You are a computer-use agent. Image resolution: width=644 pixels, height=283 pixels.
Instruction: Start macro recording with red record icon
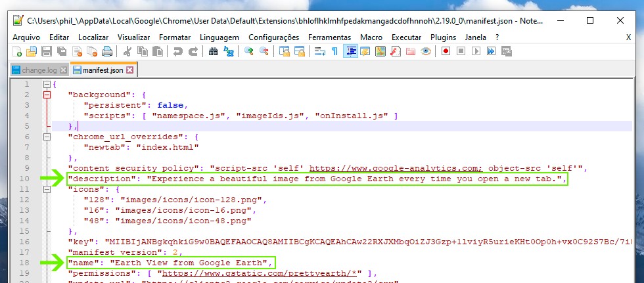[x=446, y=51]
